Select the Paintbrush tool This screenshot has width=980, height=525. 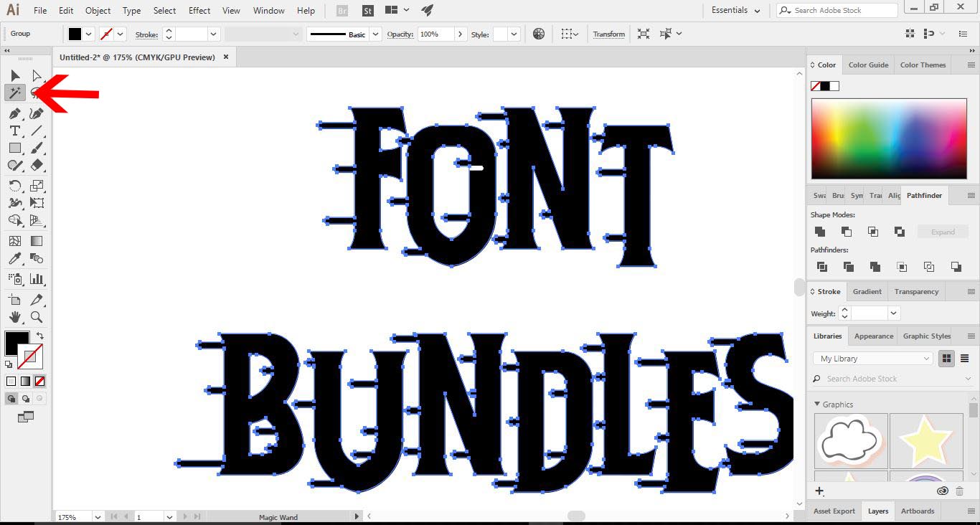point(37,148)
